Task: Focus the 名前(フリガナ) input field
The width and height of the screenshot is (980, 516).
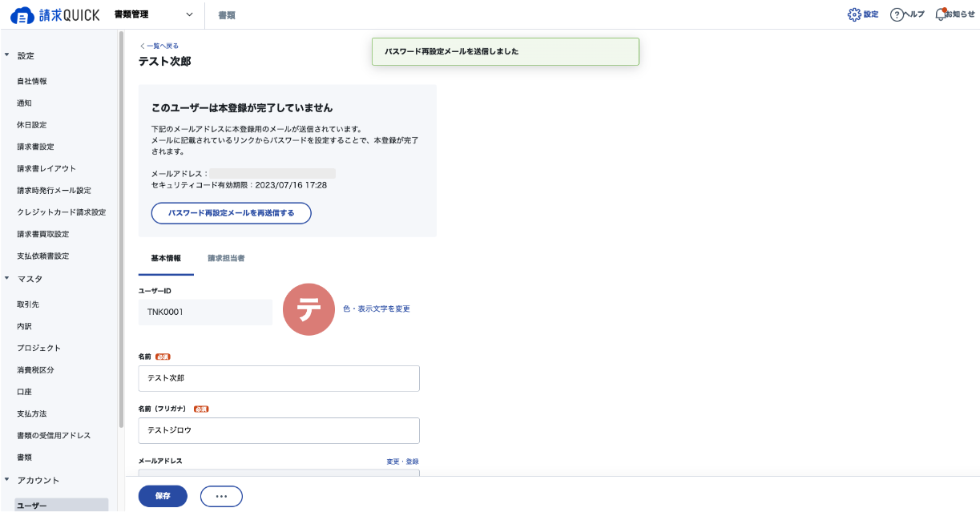Action: [x=279, y=430]
